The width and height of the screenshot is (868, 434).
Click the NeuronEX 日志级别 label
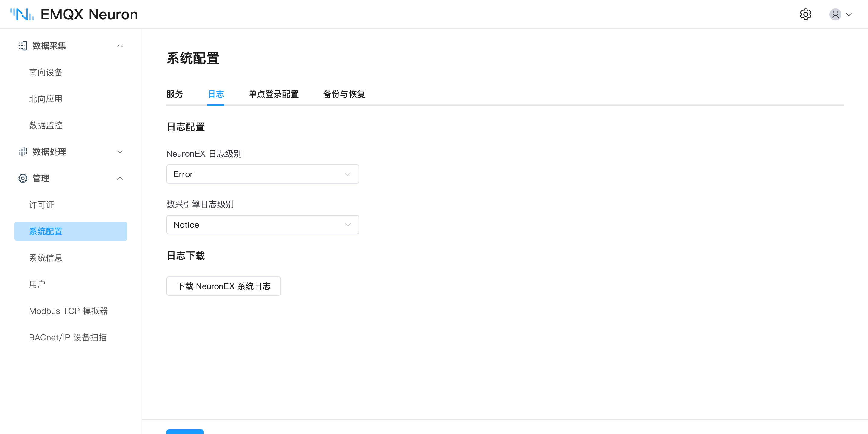(204, 154)
